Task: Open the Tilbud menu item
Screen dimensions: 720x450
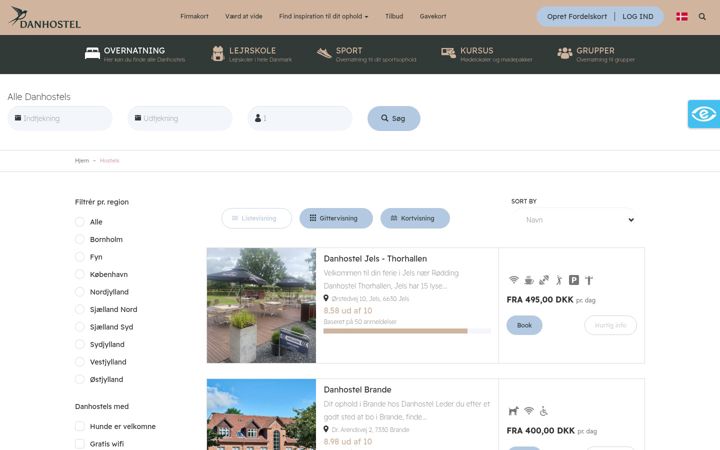Action: coord(394,16)
